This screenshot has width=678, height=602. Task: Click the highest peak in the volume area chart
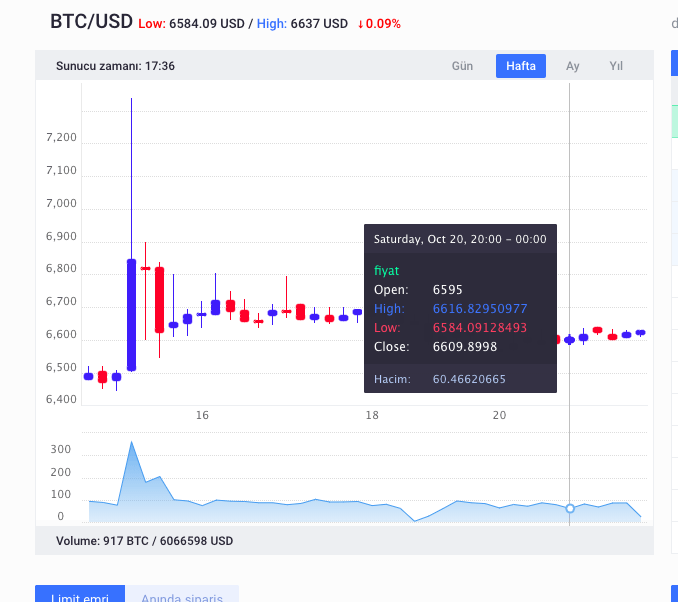pos(131,442)
